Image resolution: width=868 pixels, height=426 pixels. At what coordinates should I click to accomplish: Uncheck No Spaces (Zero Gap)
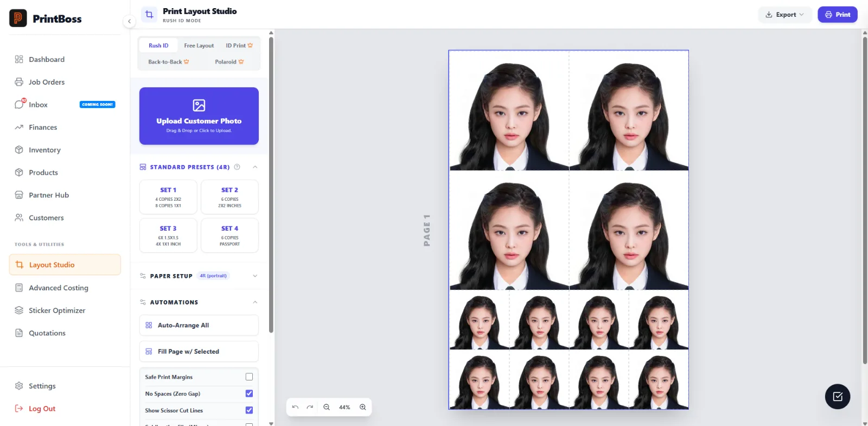[x=249, y=393]
